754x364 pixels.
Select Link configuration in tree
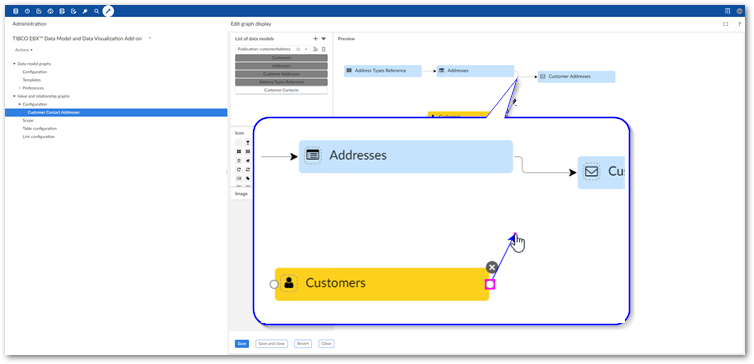[x=38, y=137]
